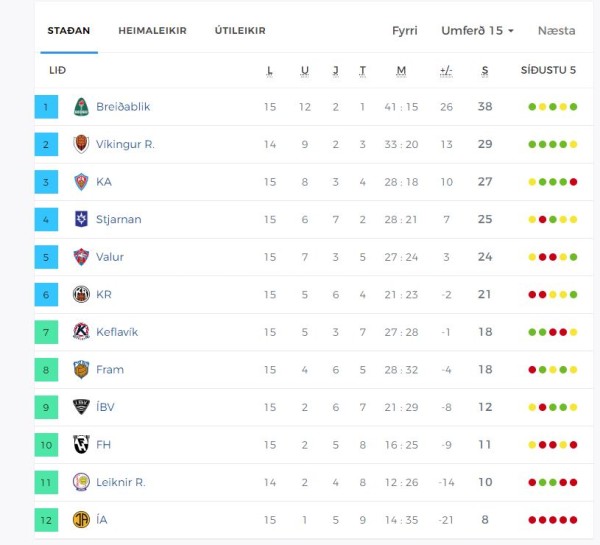Select the KA club crest
Image resolution: width=600 pixels, height=545 pixels.
[81, 182]
